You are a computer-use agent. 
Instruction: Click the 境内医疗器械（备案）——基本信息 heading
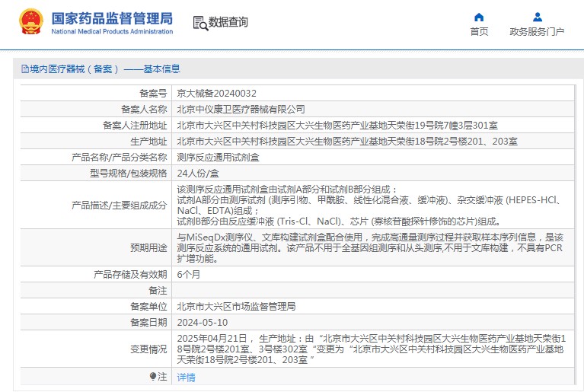coord(104,69)
